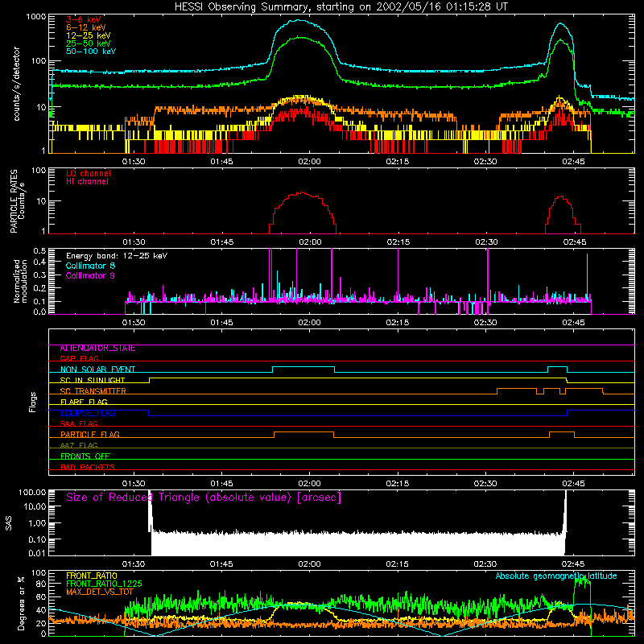
Task: Click the SC_TRANSMITTER flag label
Action: 93,391
